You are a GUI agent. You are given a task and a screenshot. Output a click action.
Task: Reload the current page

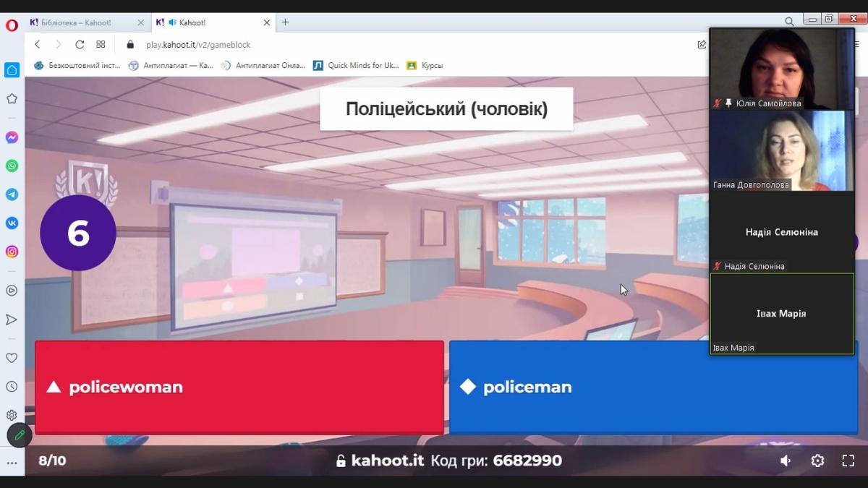click(80, 45)
